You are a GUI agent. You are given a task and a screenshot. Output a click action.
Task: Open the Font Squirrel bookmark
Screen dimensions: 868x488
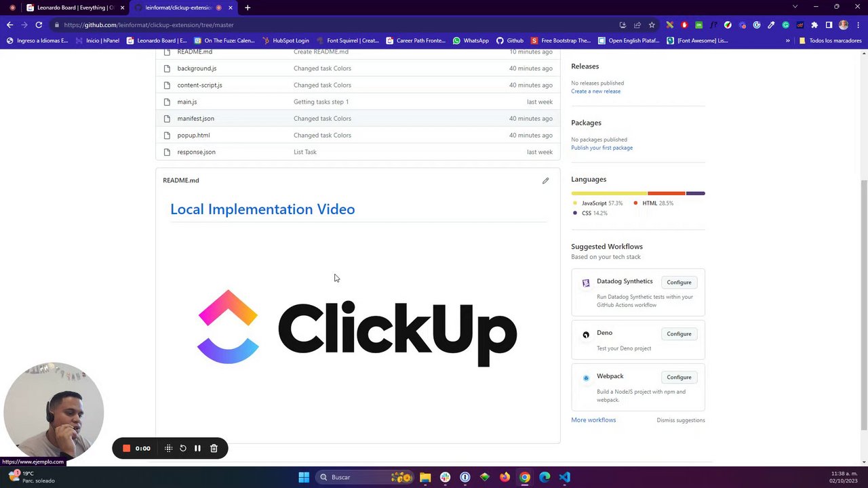(x=347, y=41)
